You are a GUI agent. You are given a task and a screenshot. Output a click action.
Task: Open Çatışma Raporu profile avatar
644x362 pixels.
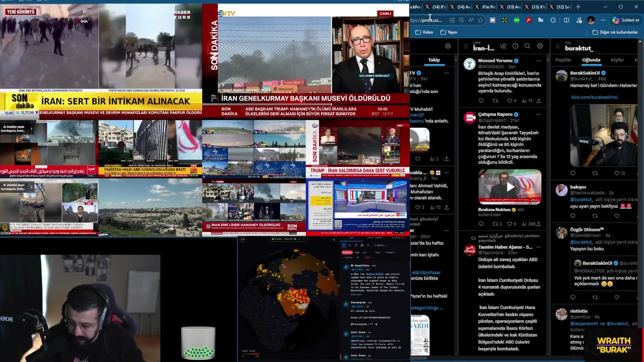(470, 118)
